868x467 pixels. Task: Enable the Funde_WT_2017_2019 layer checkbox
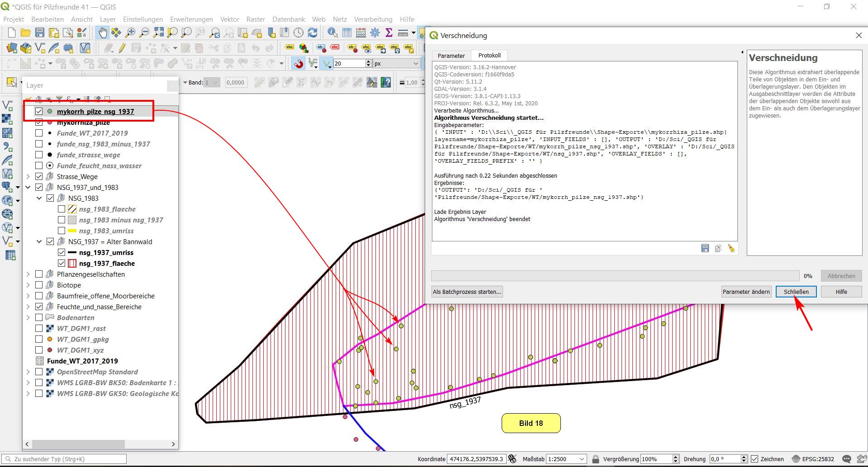tap(39, 133)
